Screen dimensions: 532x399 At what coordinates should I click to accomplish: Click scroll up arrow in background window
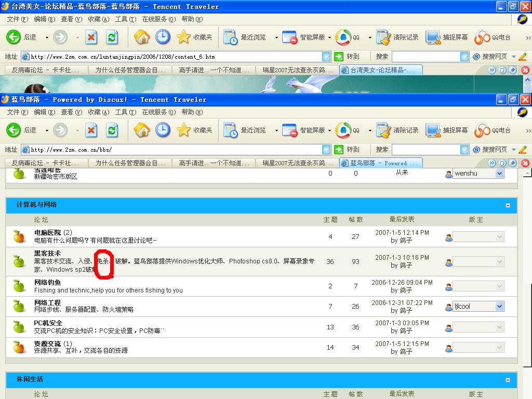[x=527, y=79]
